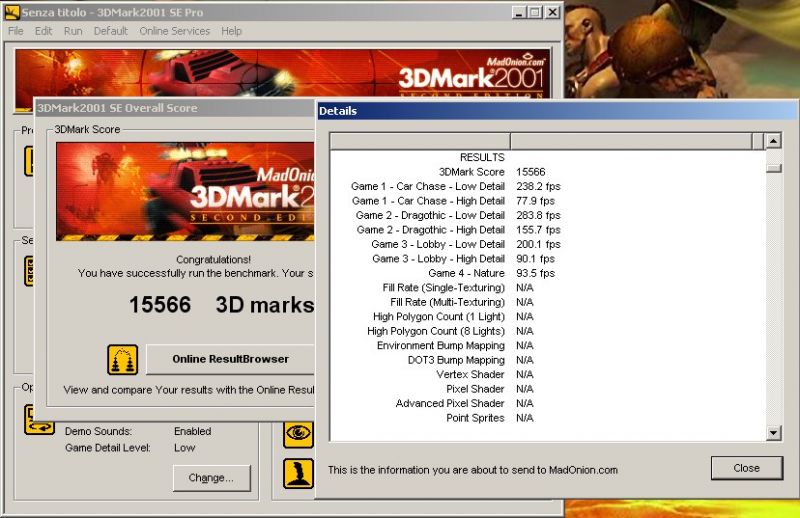The height and width of the screenshot is (518, 800).
Task: Click the 3DMark2001 SE Overall Score title bar
Action: click(175, 108)
